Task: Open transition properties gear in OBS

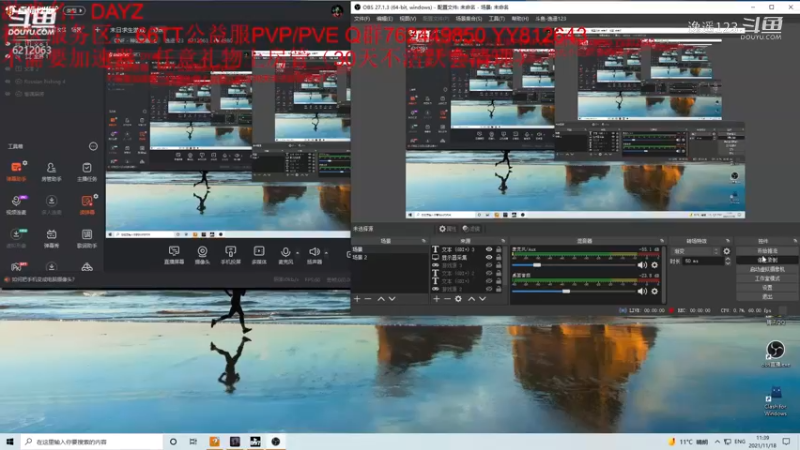Action: [727, 251]
